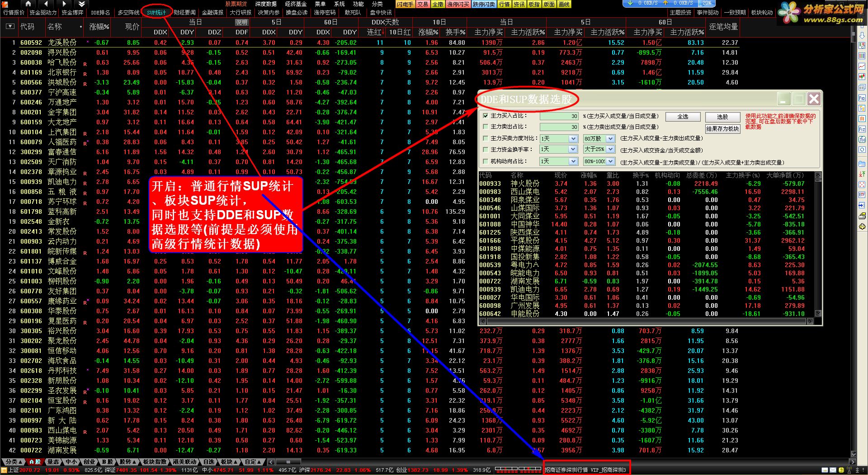868x475 pixels.
Task: Click the 全选 button in dialog
Action: [x=683, y=117]
